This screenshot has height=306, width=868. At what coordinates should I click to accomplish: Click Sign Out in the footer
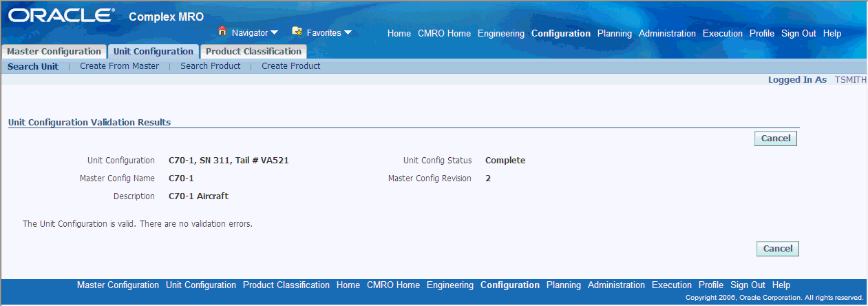coord(748,285)
